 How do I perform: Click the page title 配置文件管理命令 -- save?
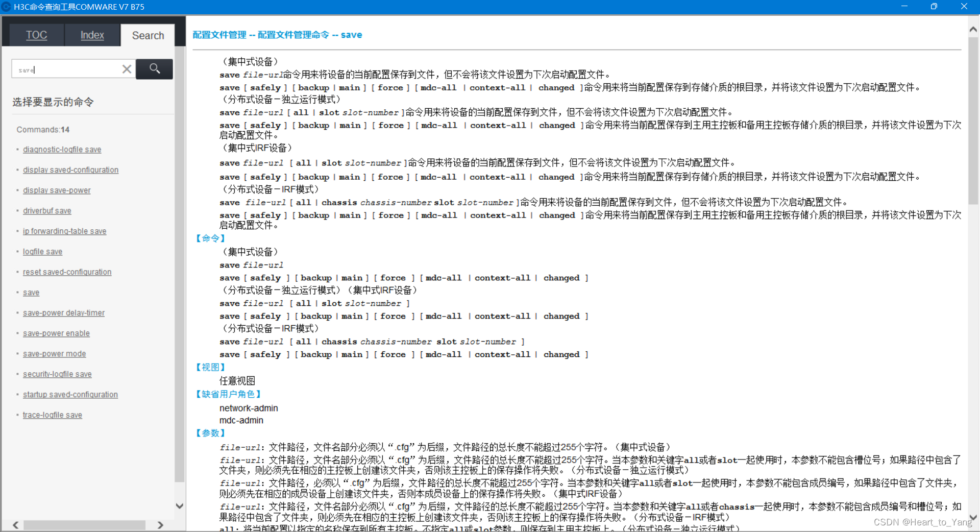310,35
